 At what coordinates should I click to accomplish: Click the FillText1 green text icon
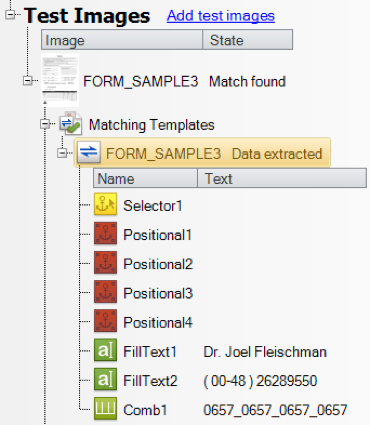tap(105, 350)
